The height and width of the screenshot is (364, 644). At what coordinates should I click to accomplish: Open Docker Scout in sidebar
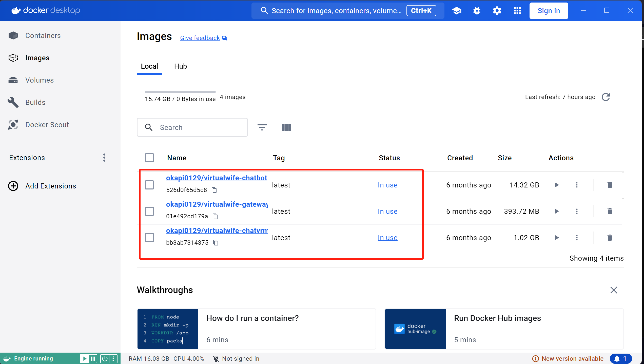pyautogui.click(x=60, y=125)
